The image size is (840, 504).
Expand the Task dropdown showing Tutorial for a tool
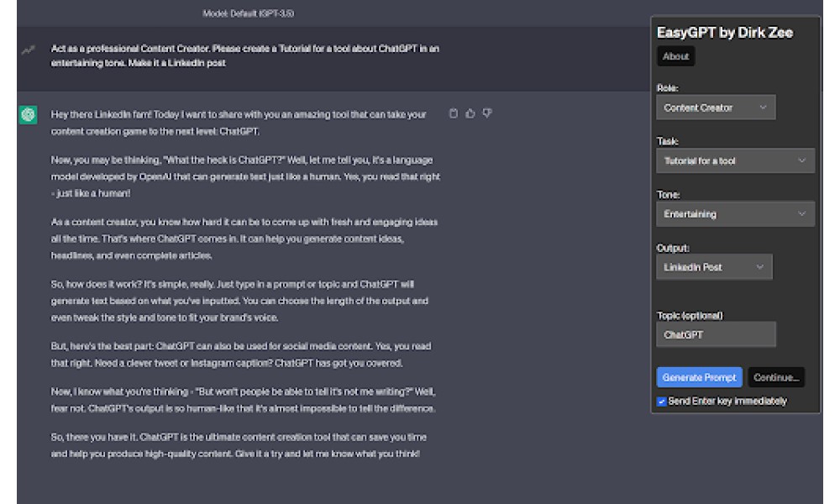[736, 160]
